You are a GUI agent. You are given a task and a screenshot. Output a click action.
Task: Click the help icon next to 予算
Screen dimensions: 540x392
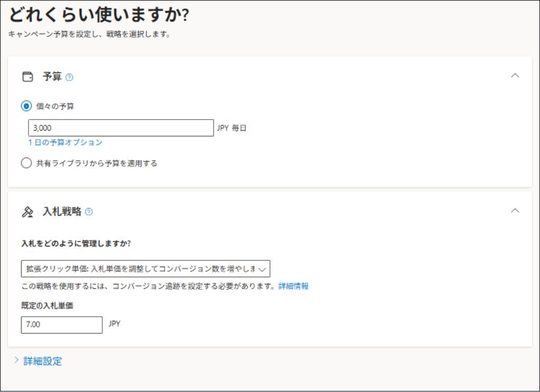[69, 77]
